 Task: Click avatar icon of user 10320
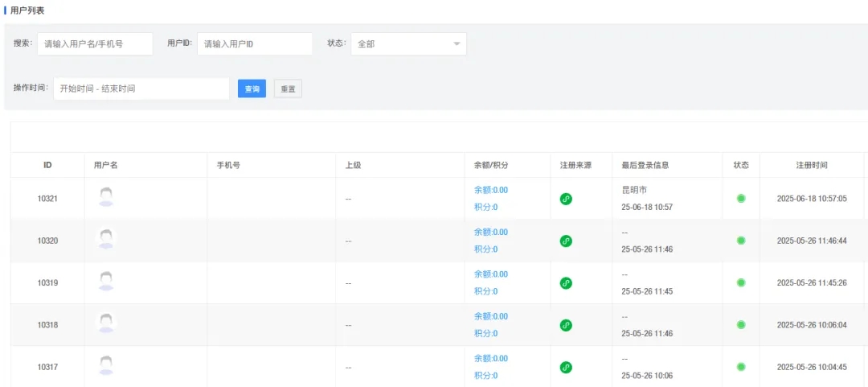click(x=105, y=239)
